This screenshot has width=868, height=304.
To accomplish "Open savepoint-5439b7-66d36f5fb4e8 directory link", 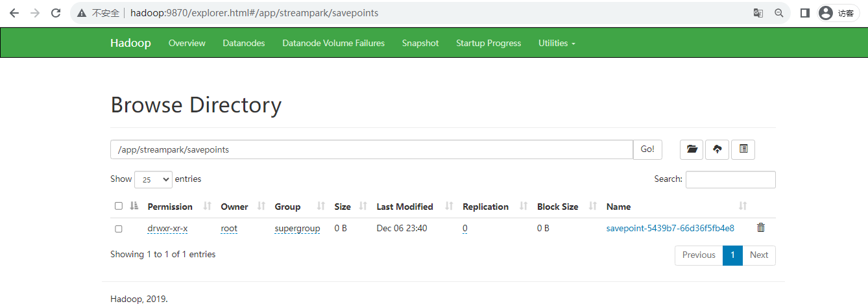I will coord(670,228).
